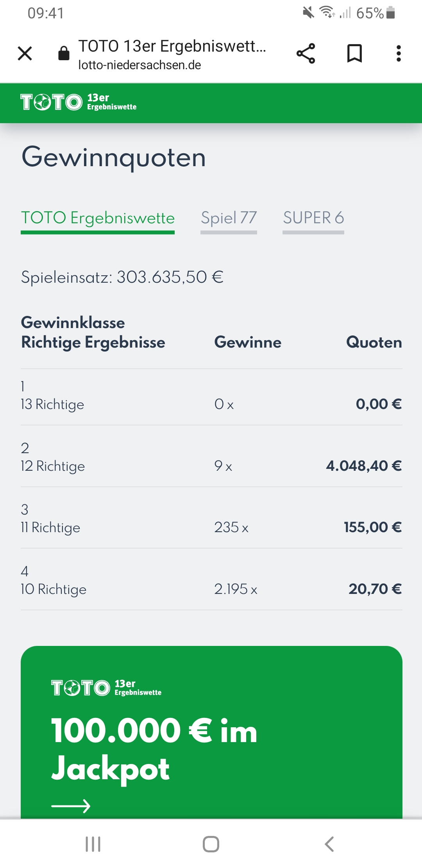This screenshot has height=868, width=422.
Task: Tap the battery status indicator
Action: click(x=390, y=13)
